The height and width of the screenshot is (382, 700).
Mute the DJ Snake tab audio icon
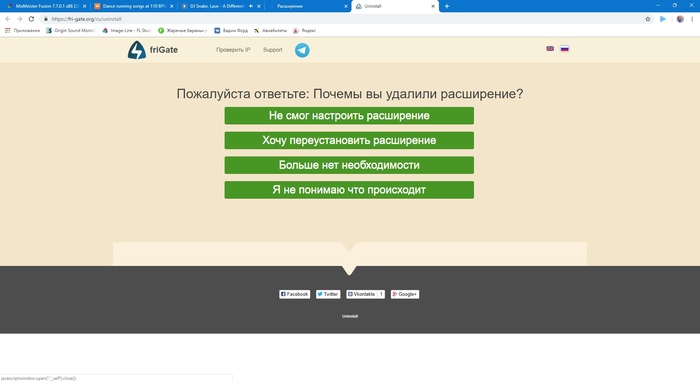[x=251, y=6]
